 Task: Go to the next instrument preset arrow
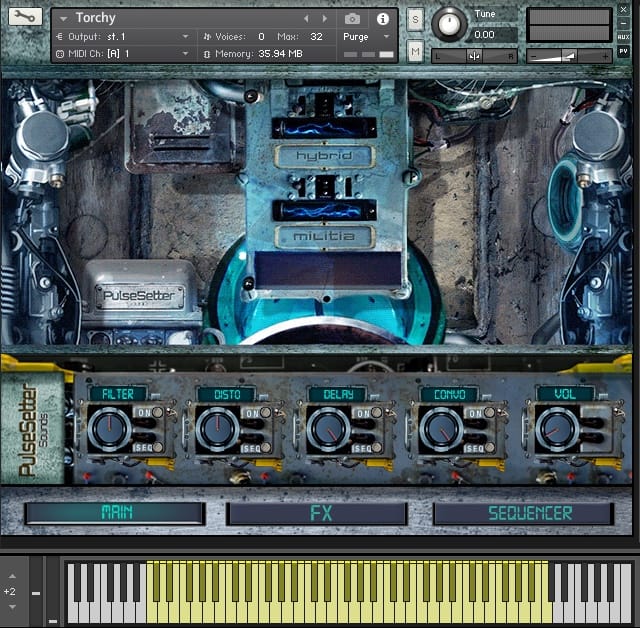point(324,19)
